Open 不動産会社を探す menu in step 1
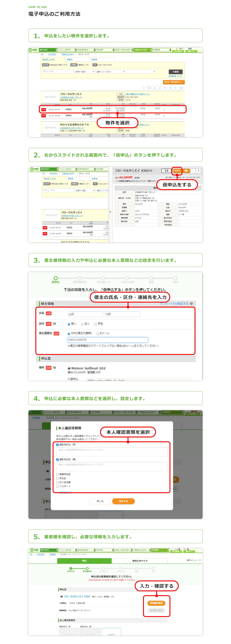The image size is (231, 644). click(x=143, y=50)
